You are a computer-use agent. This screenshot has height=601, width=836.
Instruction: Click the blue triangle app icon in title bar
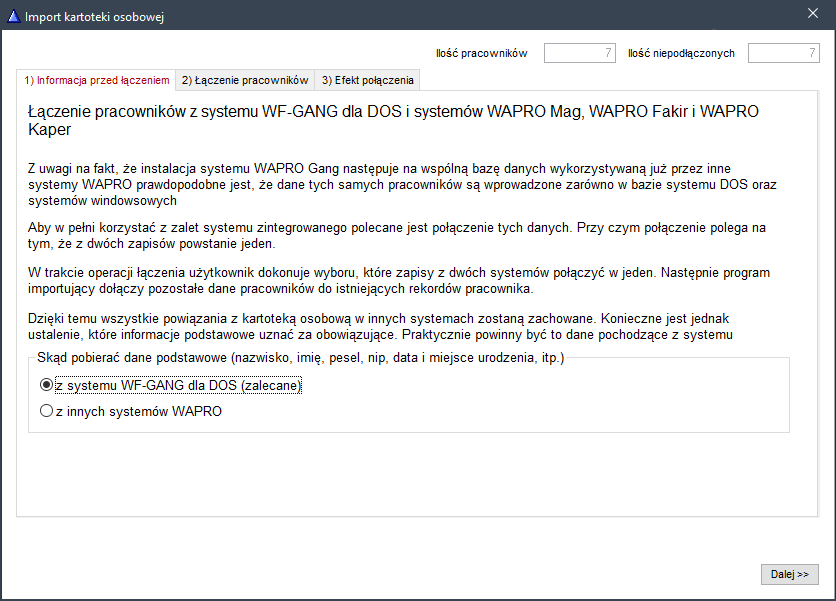14,17
